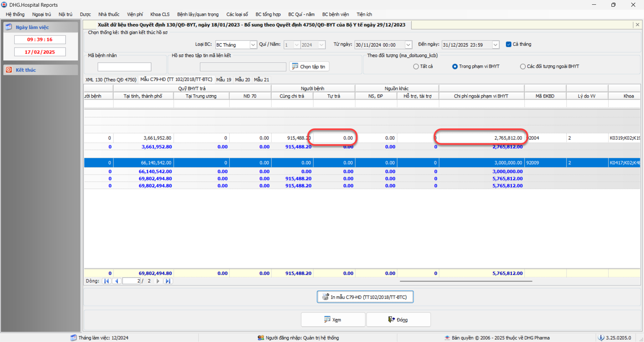The height and width of the screenshot is (342, 644).
Task: Toggle the Cả tháng checkbox
Action: coord(508,44)
